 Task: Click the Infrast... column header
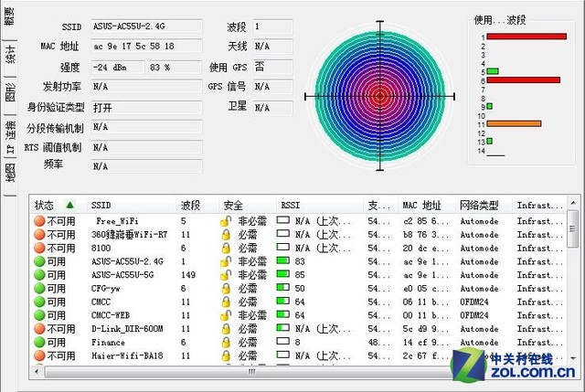tap(539, 206)
